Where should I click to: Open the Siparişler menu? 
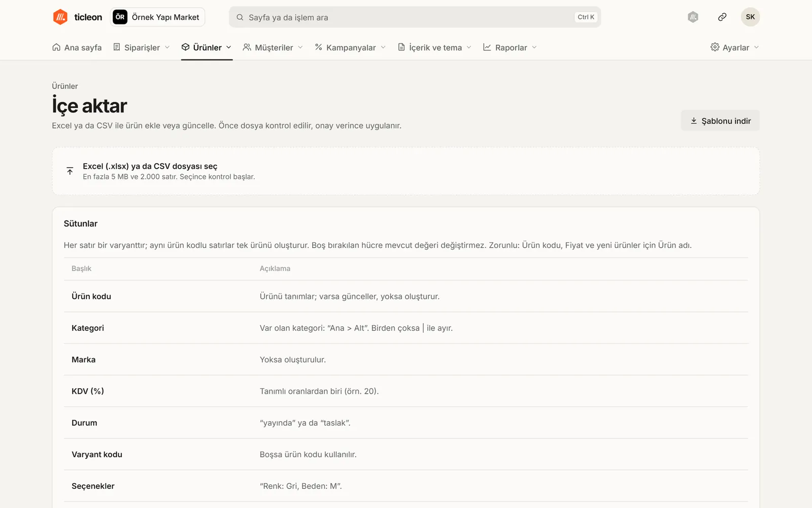[141, 47]
